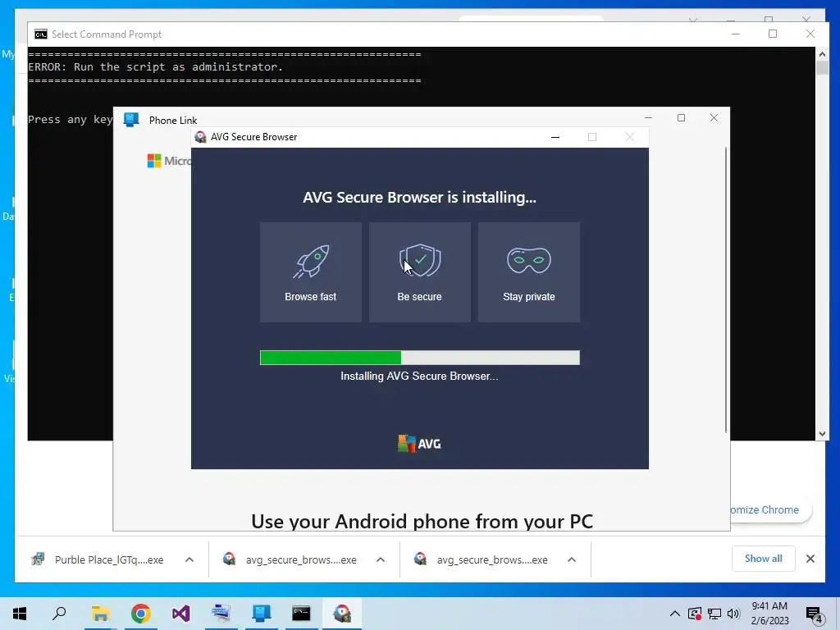Open File Explorer from taskbar
The width and height of the screenshot is (840, 630).
tap(100, 614)
